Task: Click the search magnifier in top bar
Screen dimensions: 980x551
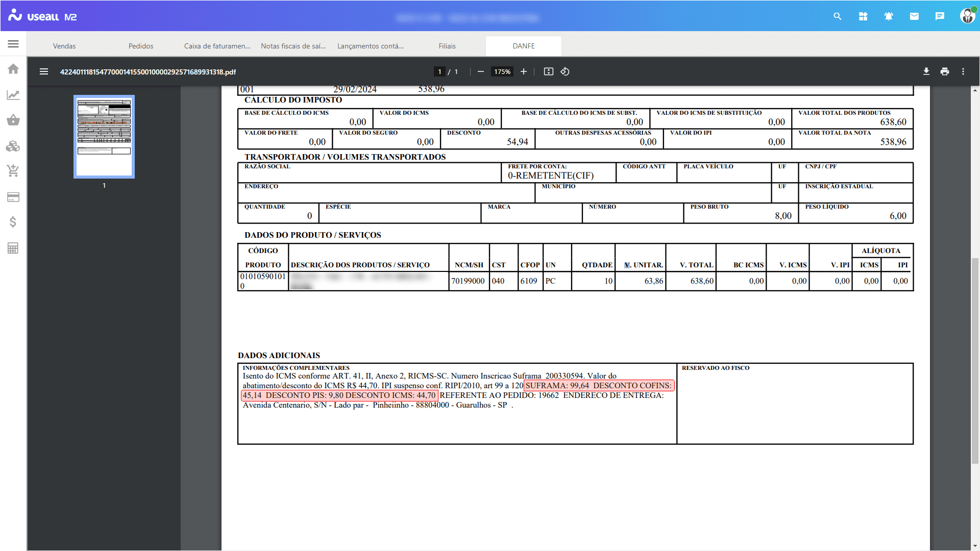Action: [x=838, y=16]
